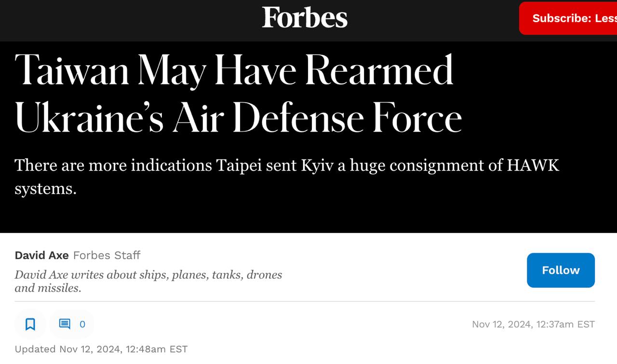617x364 pixels.
Task: Click the comment count "0"
Action: [82, 324]
